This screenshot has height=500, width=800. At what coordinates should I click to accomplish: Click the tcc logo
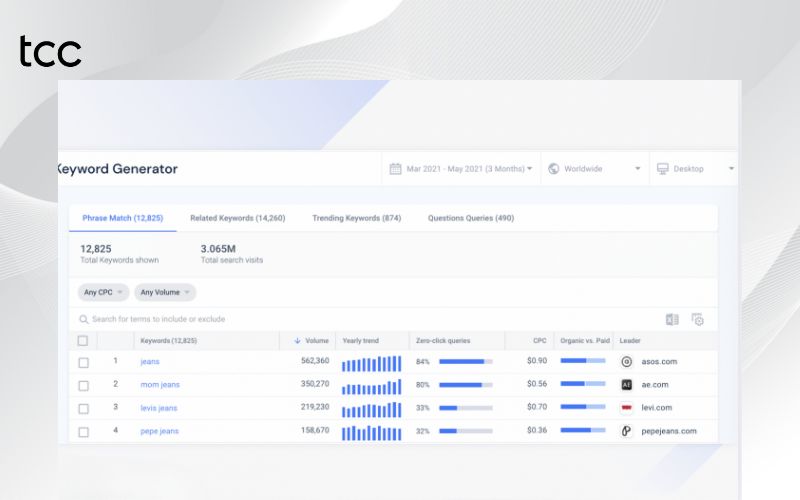(x=50, y=52)
